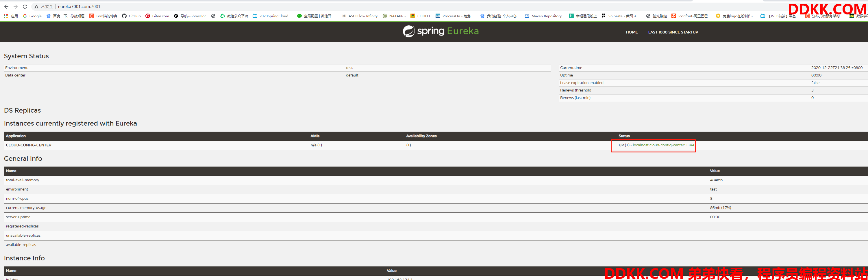The image size is (868, 280).
Task: Click the unlabeled globe bookmark after ShowDoc
Action: (x=213, y=16)
